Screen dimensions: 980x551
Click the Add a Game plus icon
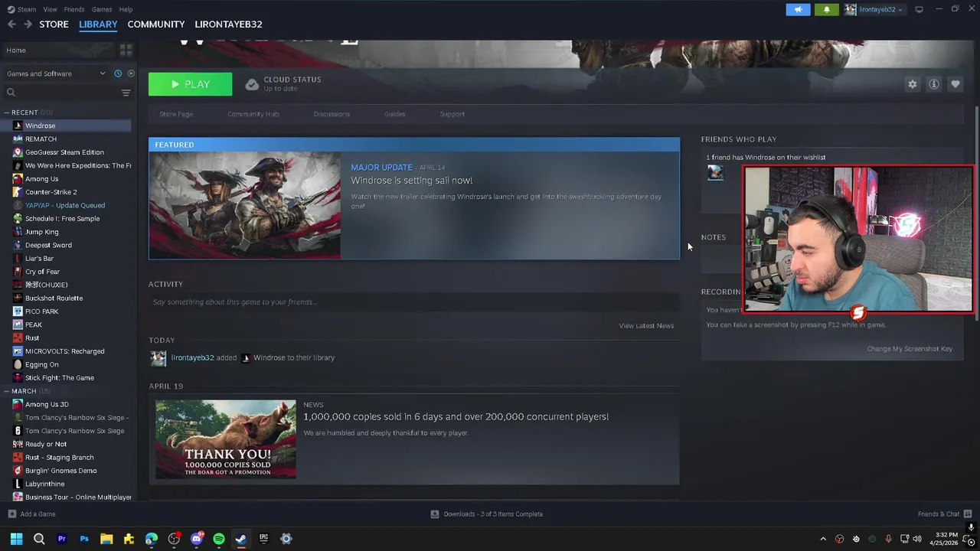coord(11,514)
